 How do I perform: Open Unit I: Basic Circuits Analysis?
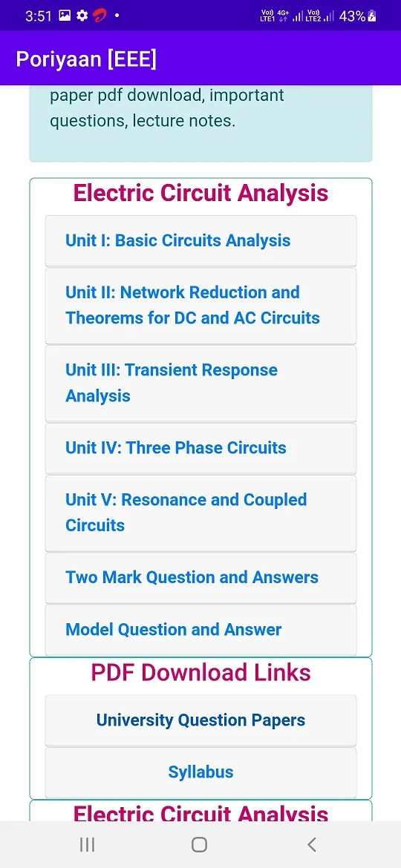click(x=200, y=241)
